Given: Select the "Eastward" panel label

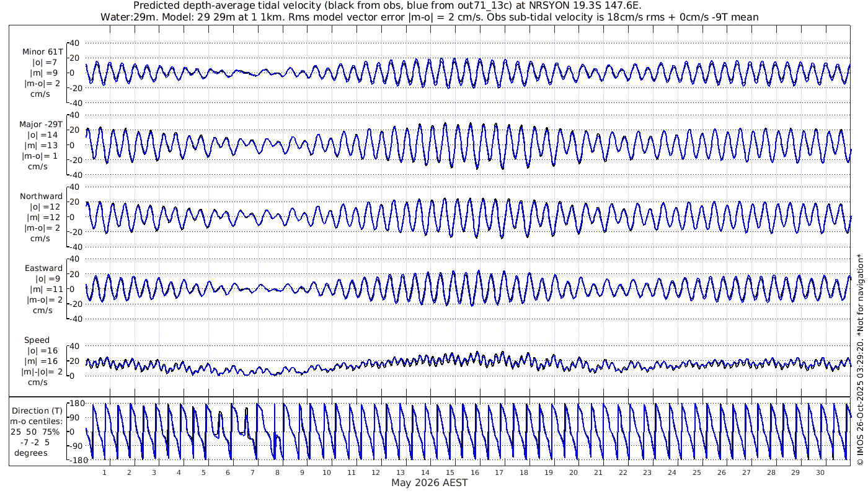Looking at the screenshot, I should [x=43, y=268].
